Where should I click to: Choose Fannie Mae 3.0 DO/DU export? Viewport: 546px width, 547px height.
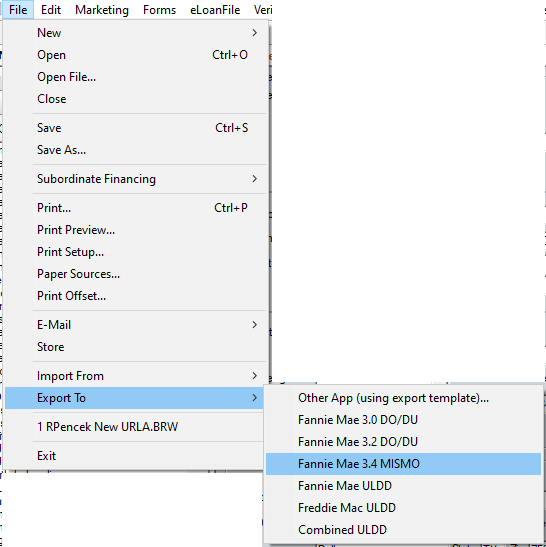[403, 420]
